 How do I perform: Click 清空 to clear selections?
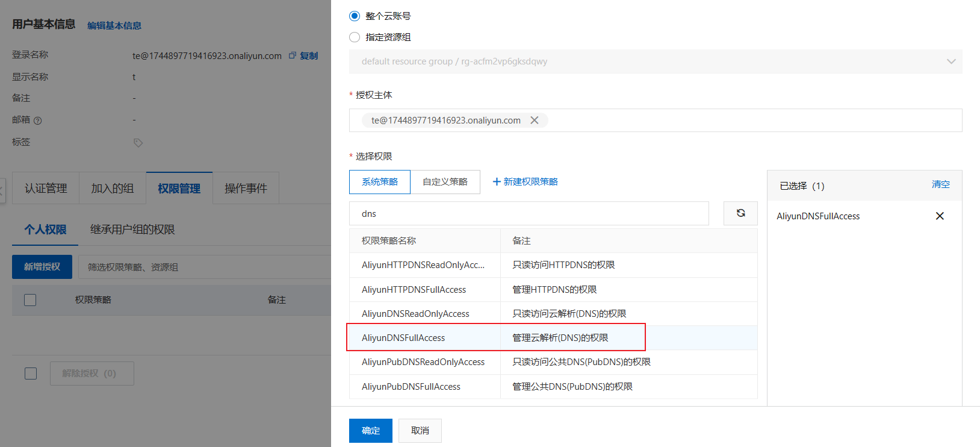click(941, 184)
